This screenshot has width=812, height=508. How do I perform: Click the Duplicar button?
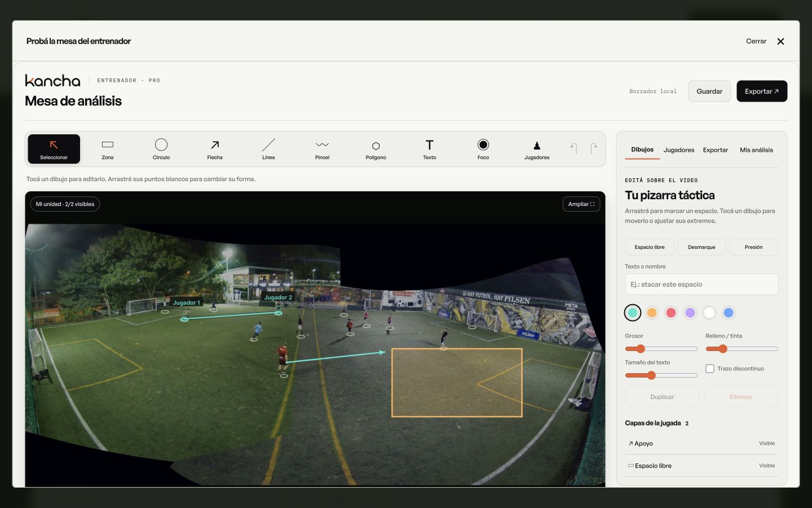[x=662, y=397]
